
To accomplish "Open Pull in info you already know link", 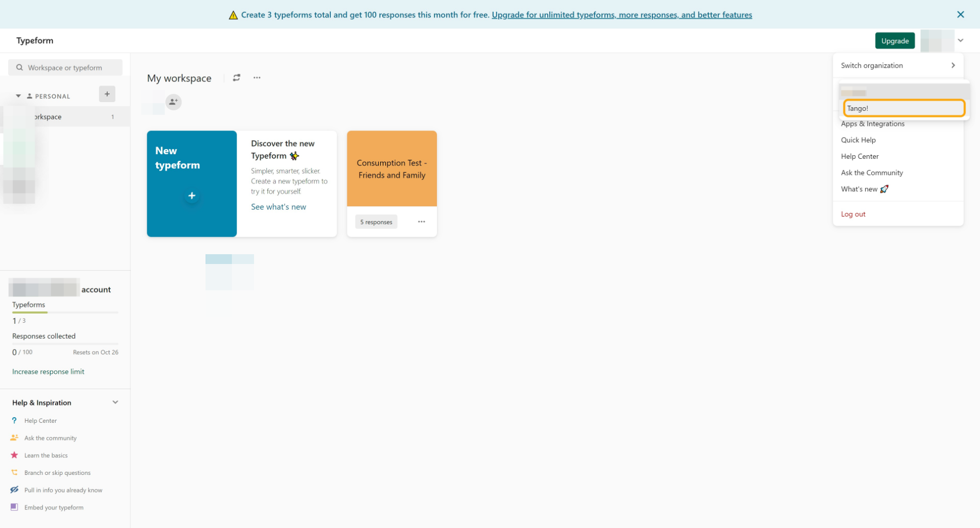I will (x=63, y=490).
